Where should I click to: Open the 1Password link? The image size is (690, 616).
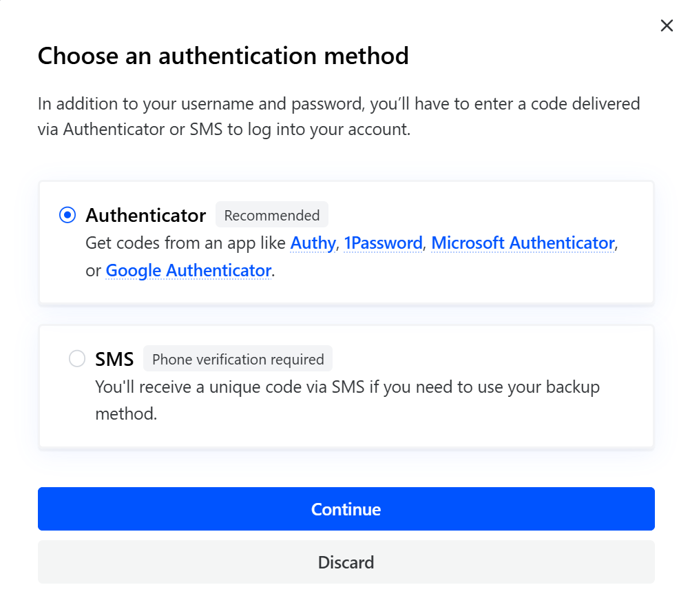pyautogui.click(x=383, y=243)
